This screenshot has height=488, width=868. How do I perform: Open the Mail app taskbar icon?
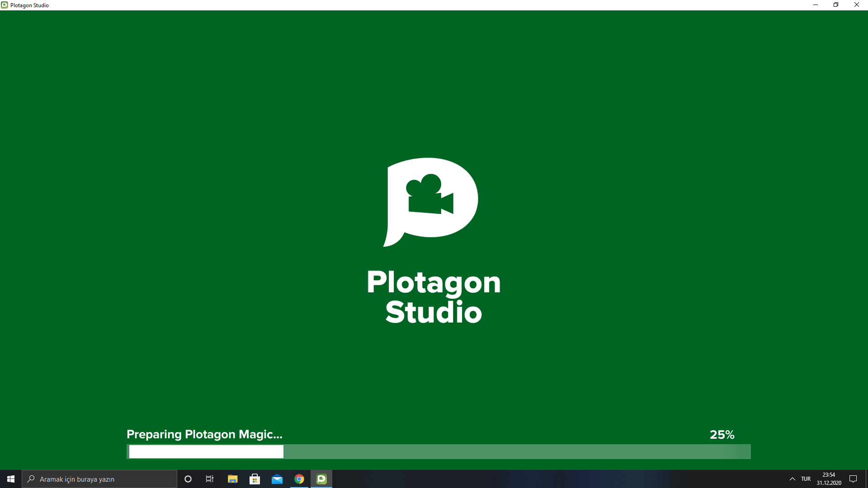[x=277, y=479]
